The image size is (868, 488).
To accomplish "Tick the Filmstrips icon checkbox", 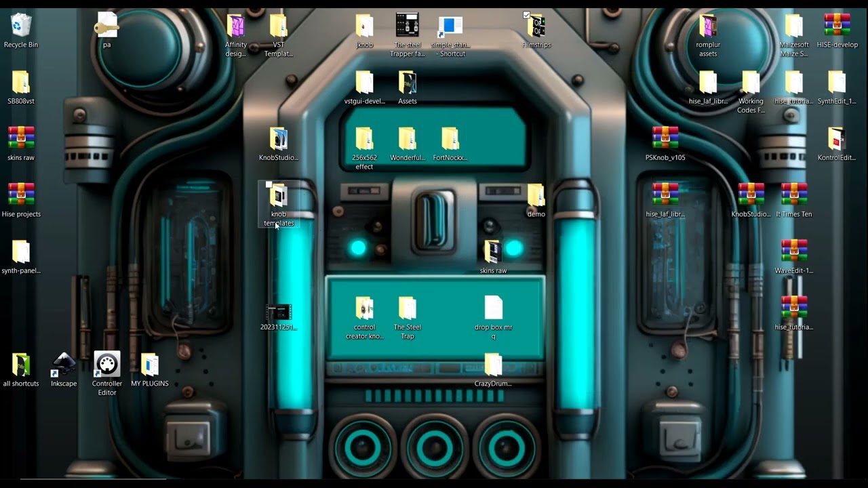I will tap(527, 15).
